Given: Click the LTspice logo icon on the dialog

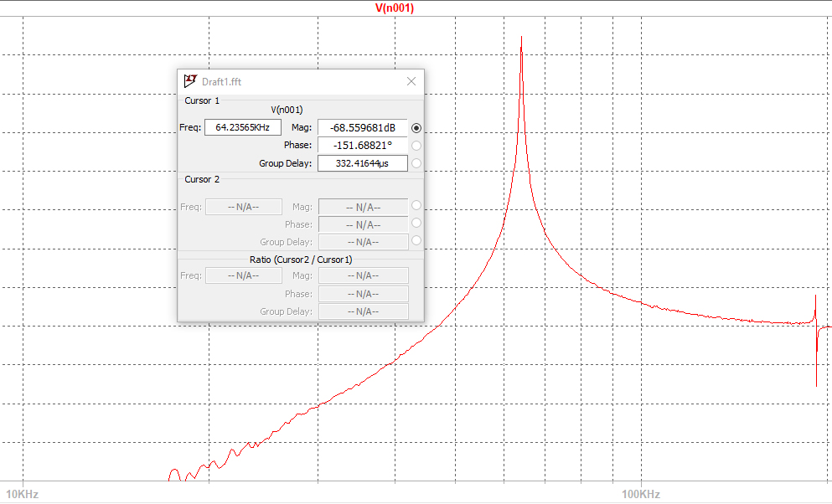Looking at the screenshot, I should [189, 80].
